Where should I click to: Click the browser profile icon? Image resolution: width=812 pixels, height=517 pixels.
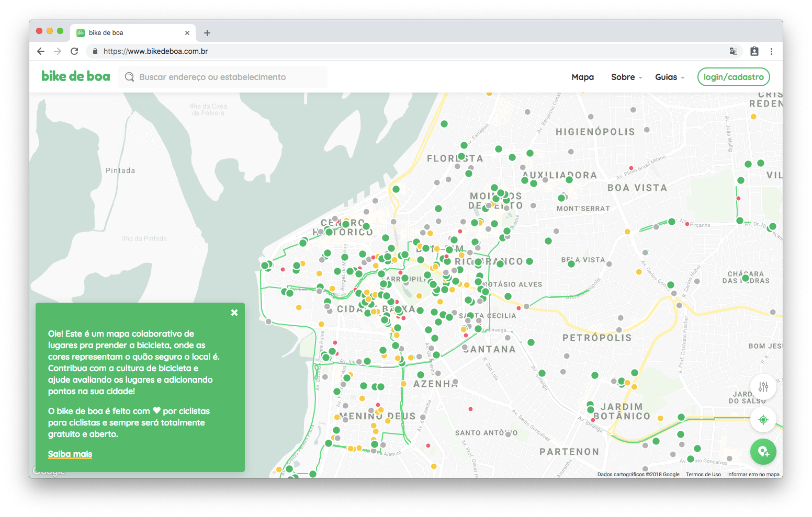tap(754, 51)
